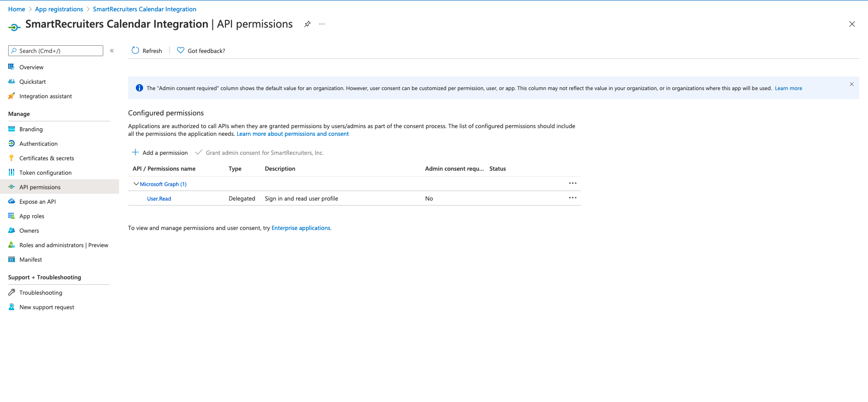Collapse the sidebar menu with double chevron
The image size is (868, 402).
pyautogui.click(x=112, y=51)
